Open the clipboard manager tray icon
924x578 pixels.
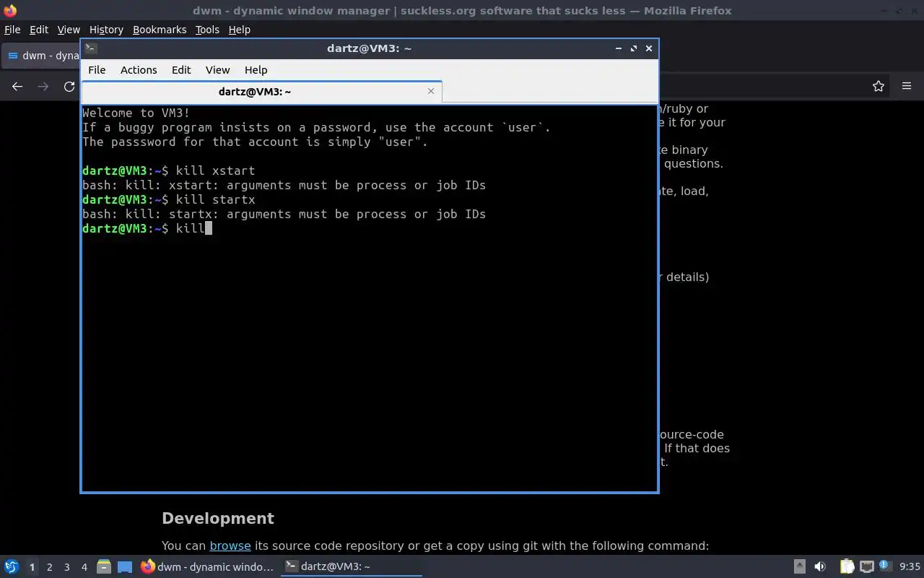[847, 566]
